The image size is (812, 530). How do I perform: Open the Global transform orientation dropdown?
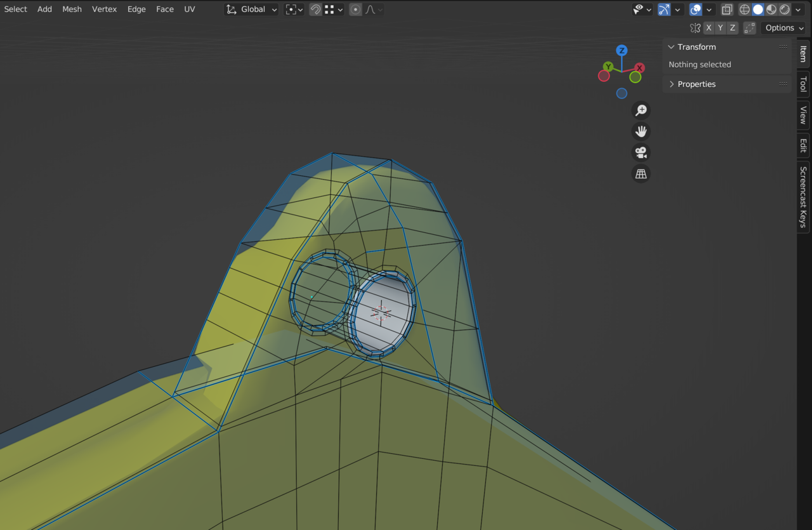click(252, 10)
